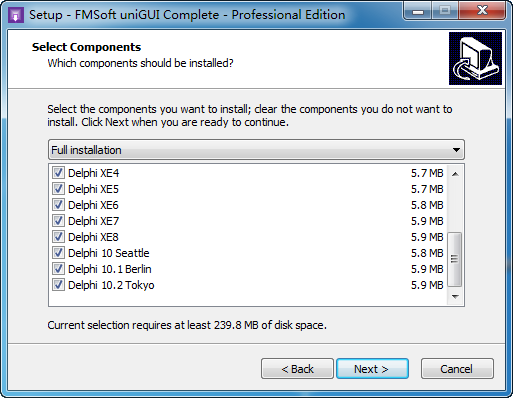Click the 5.9 MB size for Delphi 10.2 Tokyo
The image size is (513, 398).
click(x=427, y=285)
